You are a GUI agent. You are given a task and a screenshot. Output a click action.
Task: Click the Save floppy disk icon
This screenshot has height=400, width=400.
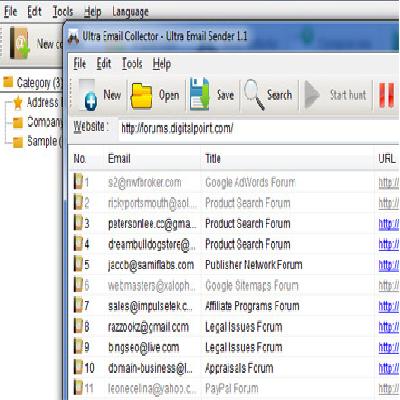(x=199, y=94)
